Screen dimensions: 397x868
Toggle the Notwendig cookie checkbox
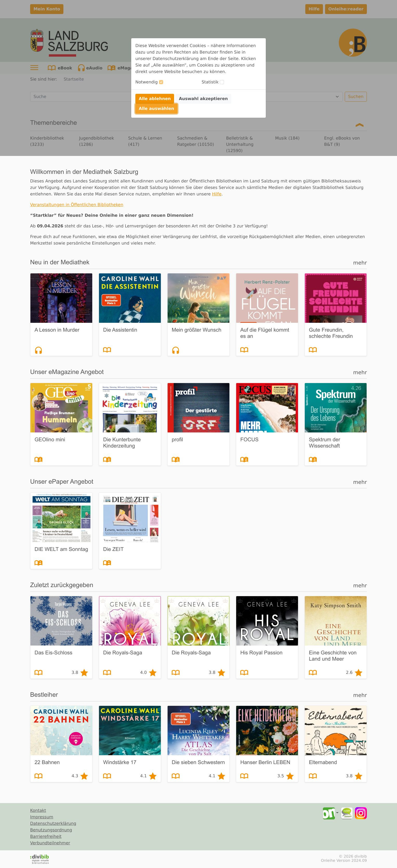[161, 82]
